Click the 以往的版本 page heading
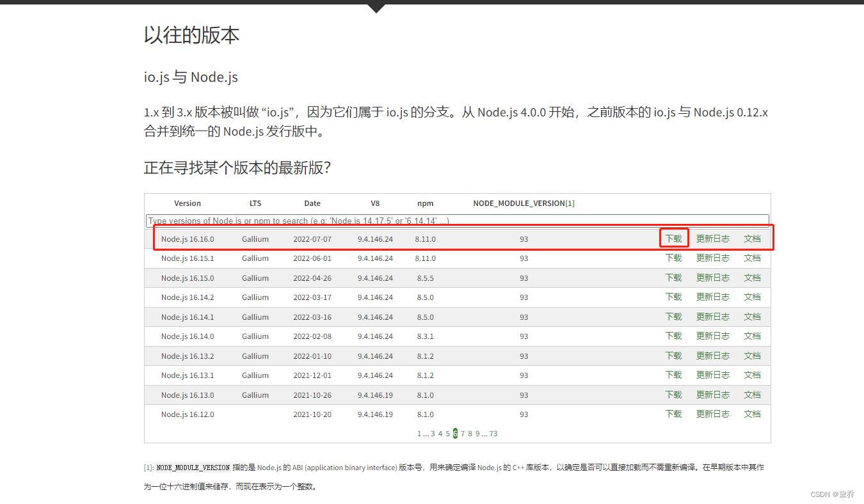 [192, 35]
